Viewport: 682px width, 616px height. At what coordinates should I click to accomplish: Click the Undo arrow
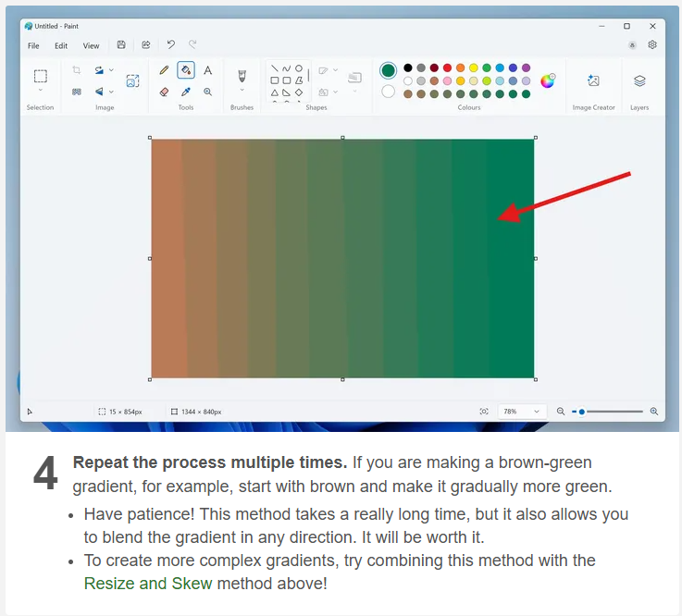[x=171, y=44]
